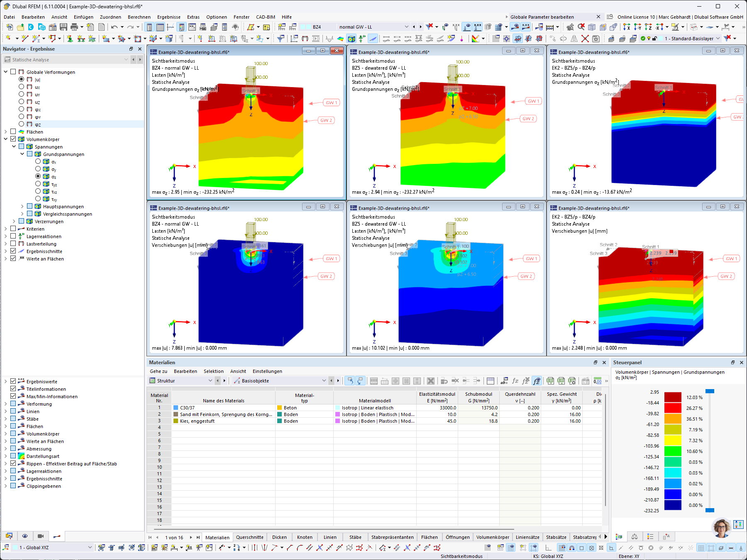Click the balance scale icon in Steuerpanel
The width and height of the screenshot is (747, 560).
coord(635,536)
